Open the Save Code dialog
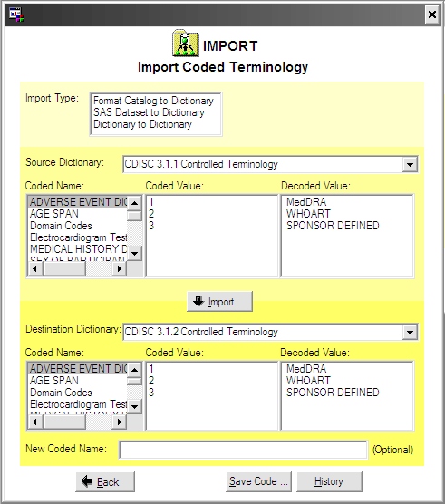 point(258,481)
